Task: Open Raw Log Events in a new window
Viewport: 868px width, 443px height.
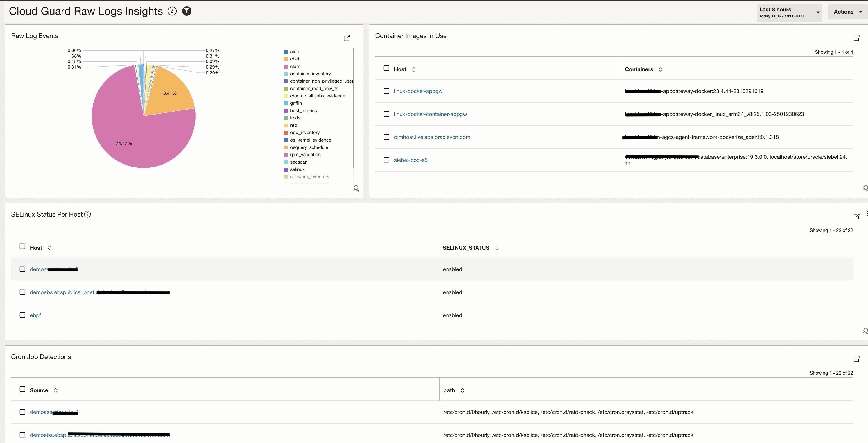Action: (347, 38)
